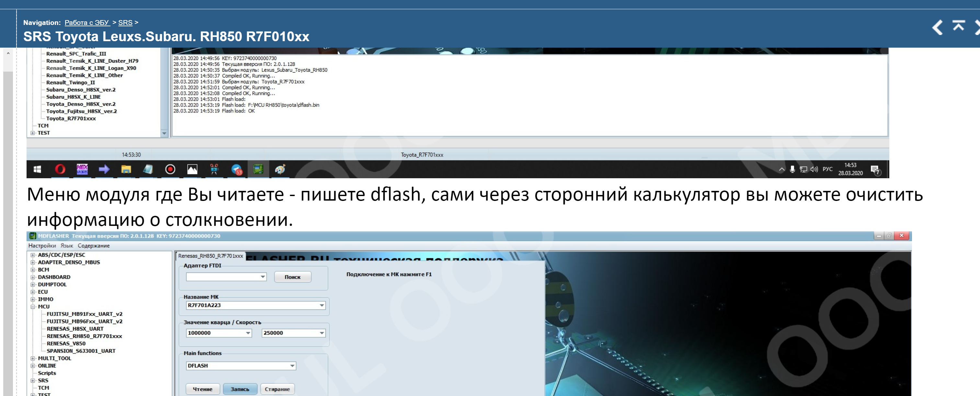
Task: Select Toyota_R7F701xxx in upper tree
Action: tap(71, 118)
